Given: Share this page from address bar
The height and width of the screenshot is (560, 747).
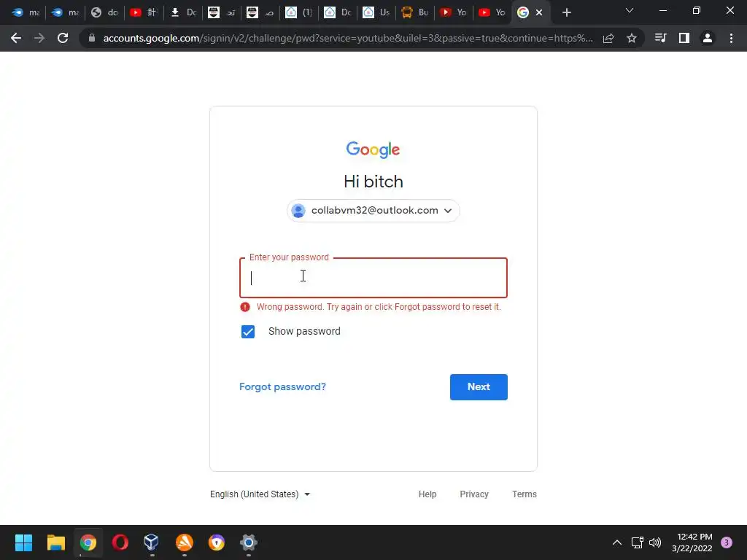Looking at the screenshot, I should click(608, 38).
